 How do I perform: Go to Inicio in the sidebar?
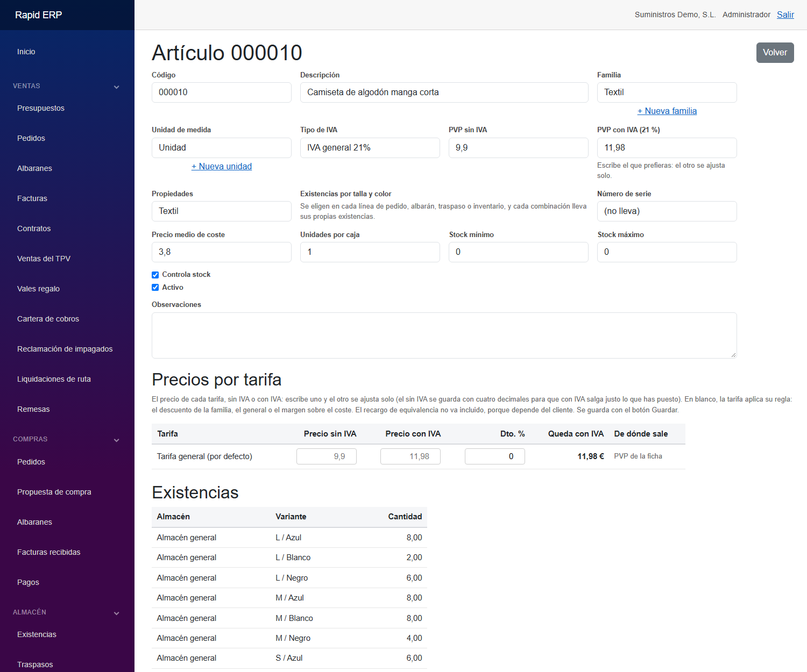pos(26,52)
